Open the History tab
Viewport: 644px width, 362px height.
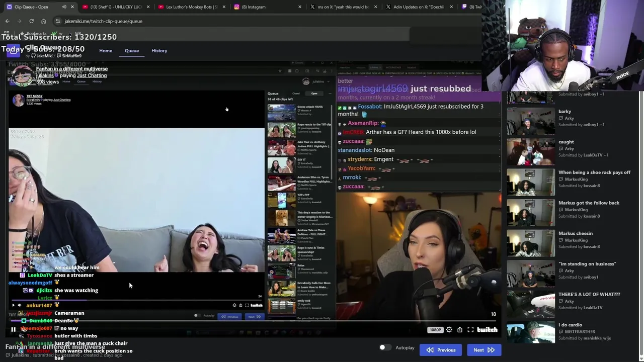[x=159, y=51]
